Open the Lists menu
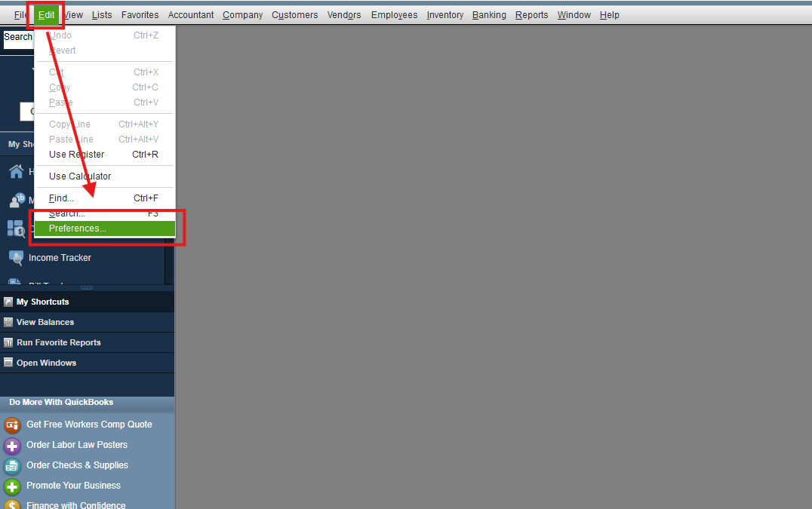This screenshot has height=509, width=812. coord(102,15)
